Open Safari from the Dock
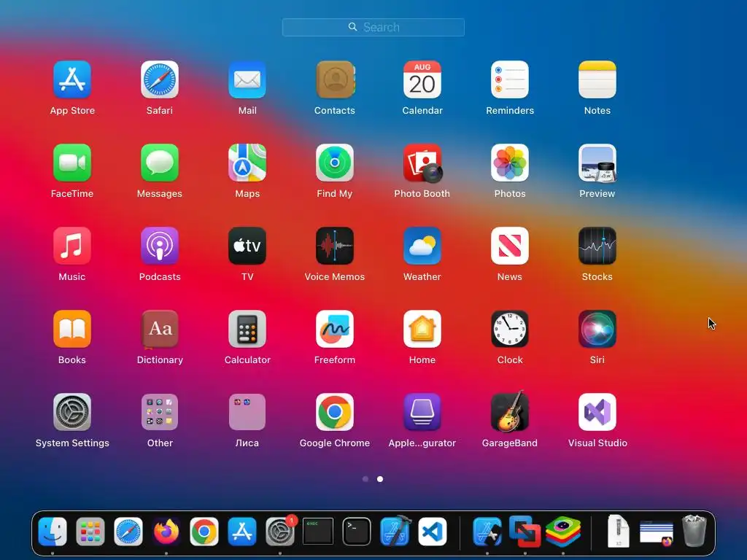The image size is (747, 560). (128, 532)
